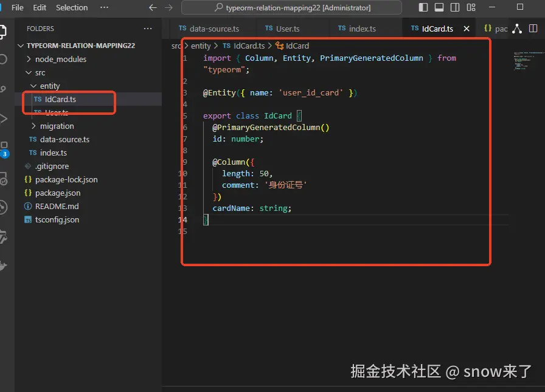545x392 pixels.
Task: Click the IdCard class breadcrumb symbol
Action: tap(293, 46)
